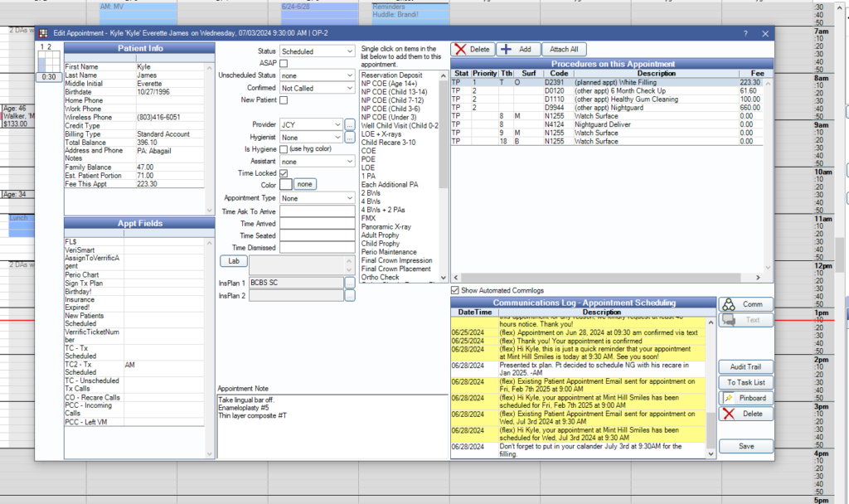Open the Status dropdown showing Scheduled

click(x=318, y=51)
